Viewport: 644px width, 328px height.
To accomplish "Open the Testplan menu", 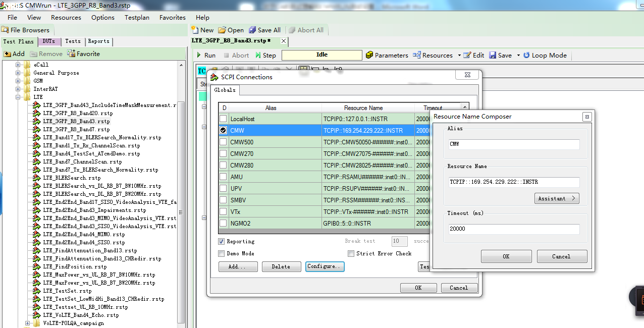I will tap(137, 17).
